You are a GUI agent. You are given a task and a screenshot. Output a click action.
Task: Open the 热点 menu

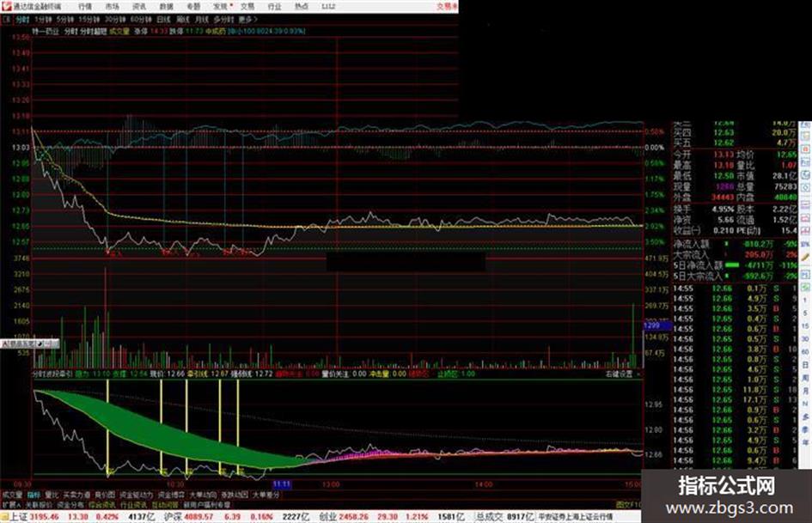(x=302, y=6)
